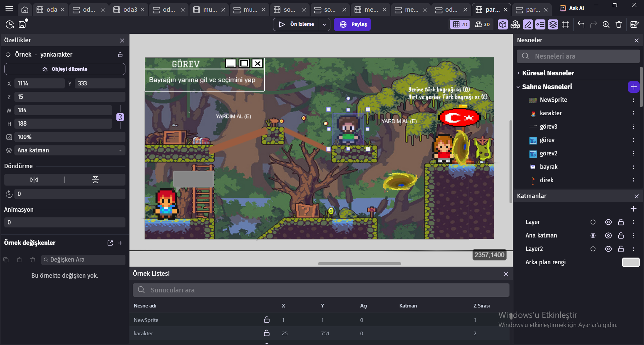Click the canvas vertical scrollbar
Viewport: 644px width, 345px height.
511,161
